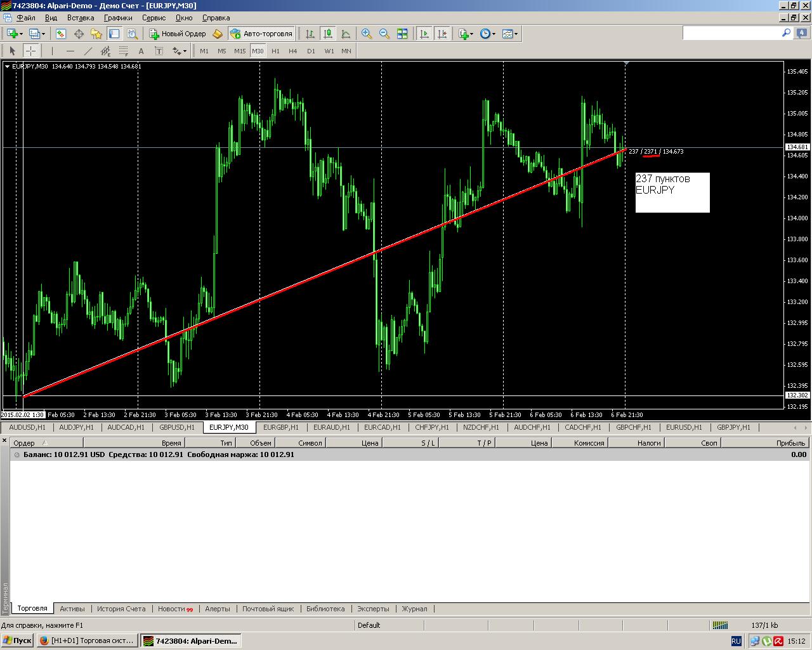Switch to the EURGBP,H1 chart tab
Viewport: 812px width, 650px height.
[281, 427]
